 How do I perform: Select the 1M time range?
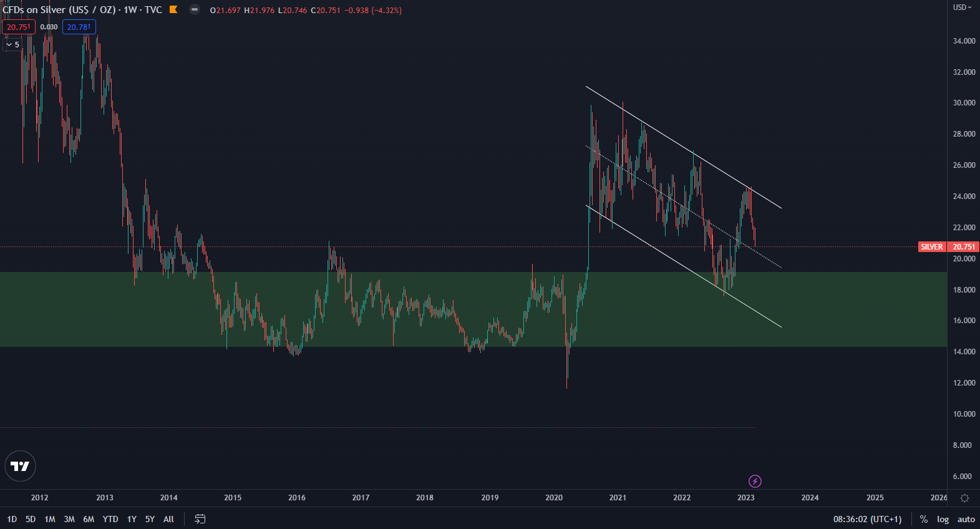point(50,519)
